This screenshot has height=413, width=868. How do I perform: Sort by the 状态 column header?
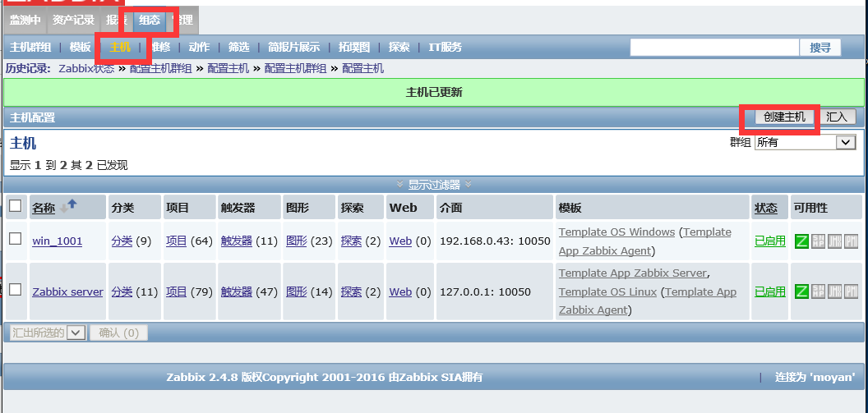pos(765,208)
